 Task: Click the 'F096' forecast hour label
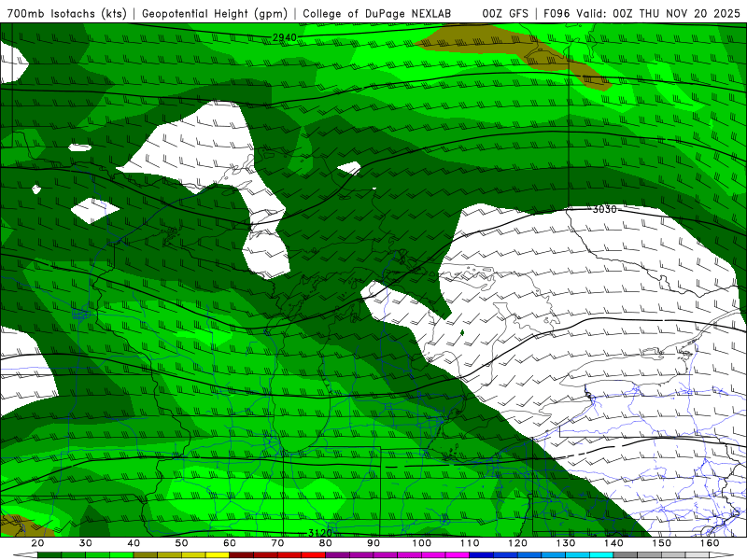pyautogui.click(x=557, y=14)
